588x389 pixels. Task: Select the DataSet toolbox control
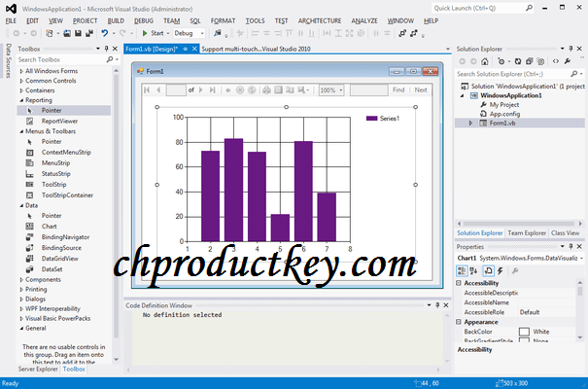[52, 269]
